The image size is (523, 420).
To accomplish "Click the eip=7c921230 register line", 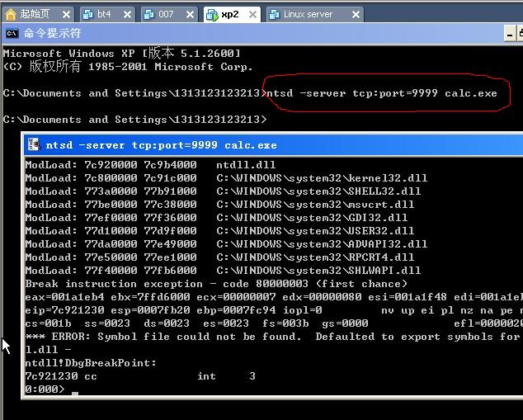I will (x=274, y=310).
